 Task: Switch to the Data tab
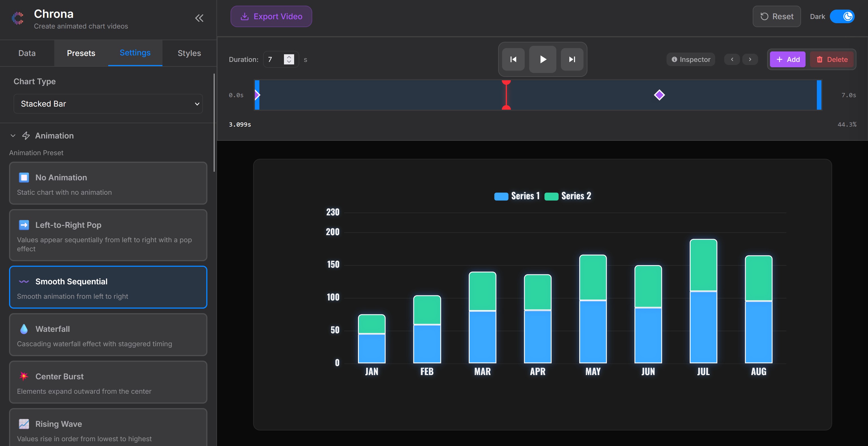coord(27,53)
